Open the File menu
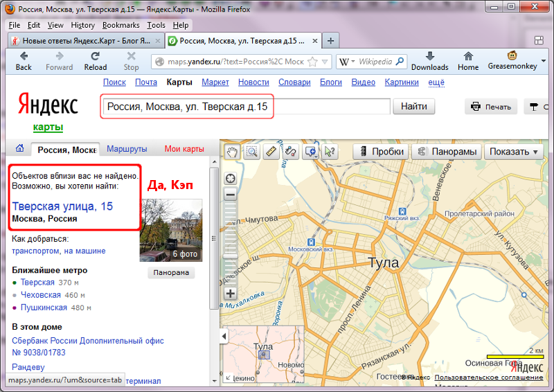This screenshot has height=392, width=554. click(15, 25)
